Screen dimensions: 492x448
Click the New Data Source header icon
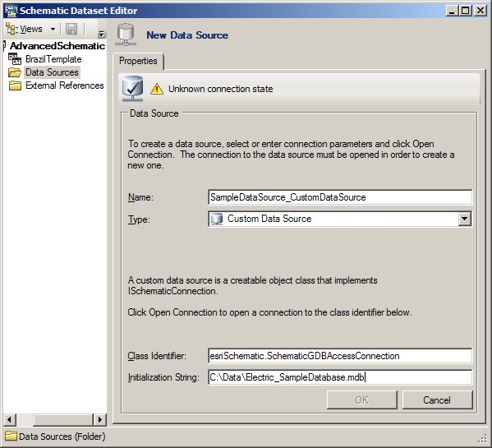pos(126,35)
